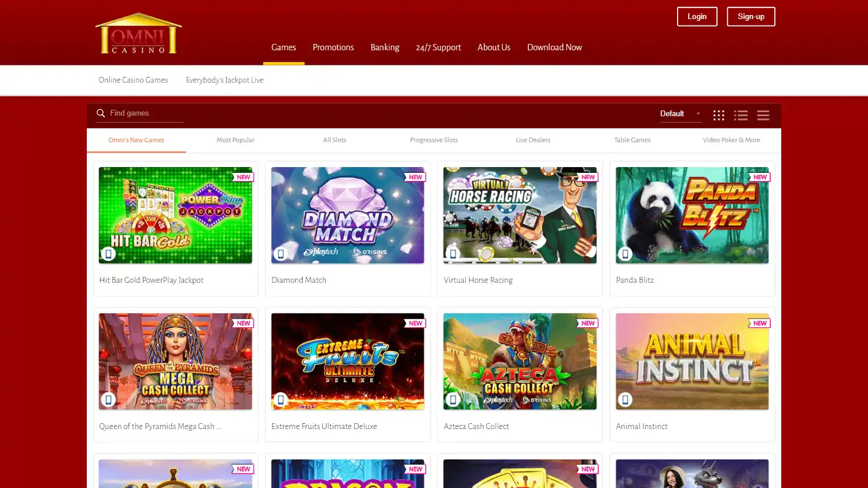
Task: Click the Omni Casino logo
Action: coord(138,34)
